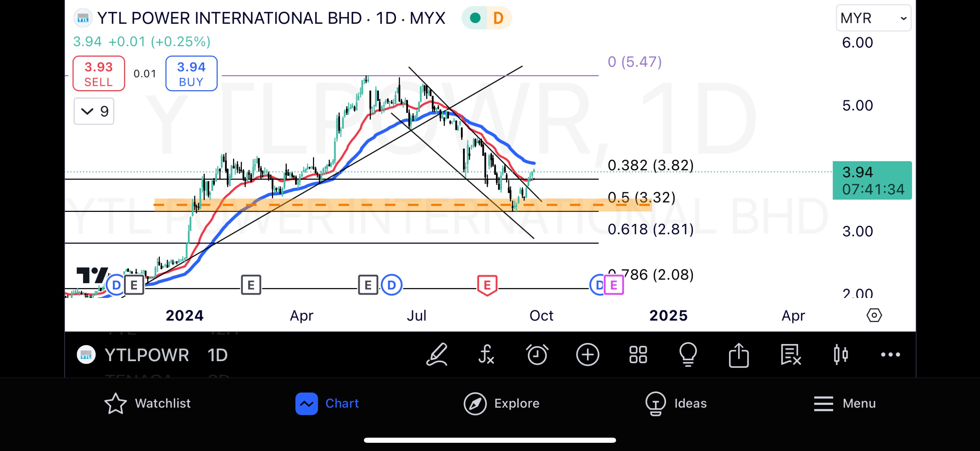The width and height of the screenshot is (980, 451).
Task: Tap the Oct date axis label
Action: tap(541, 316)
